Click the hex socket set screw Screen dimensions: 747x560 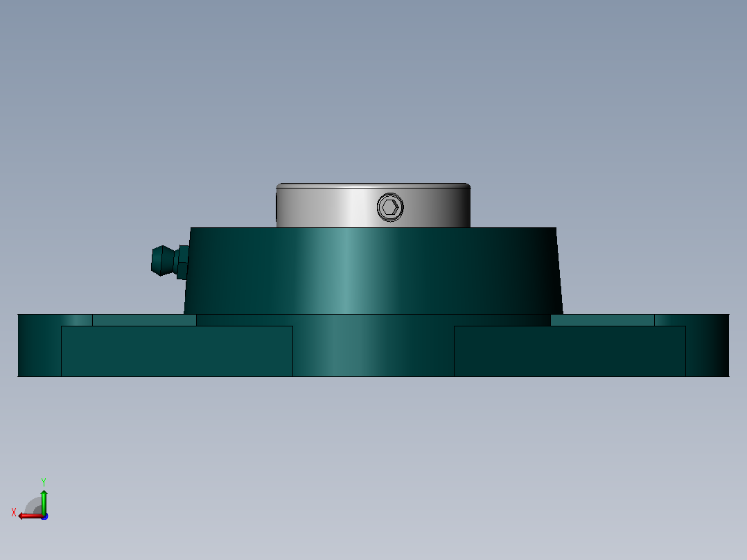pos(390,207)
